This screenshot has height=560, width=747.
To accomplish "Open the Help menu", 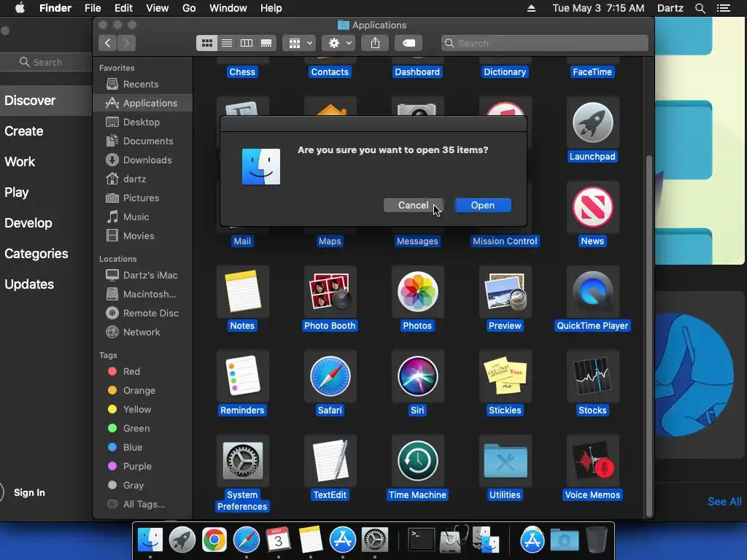I will 271,8.
